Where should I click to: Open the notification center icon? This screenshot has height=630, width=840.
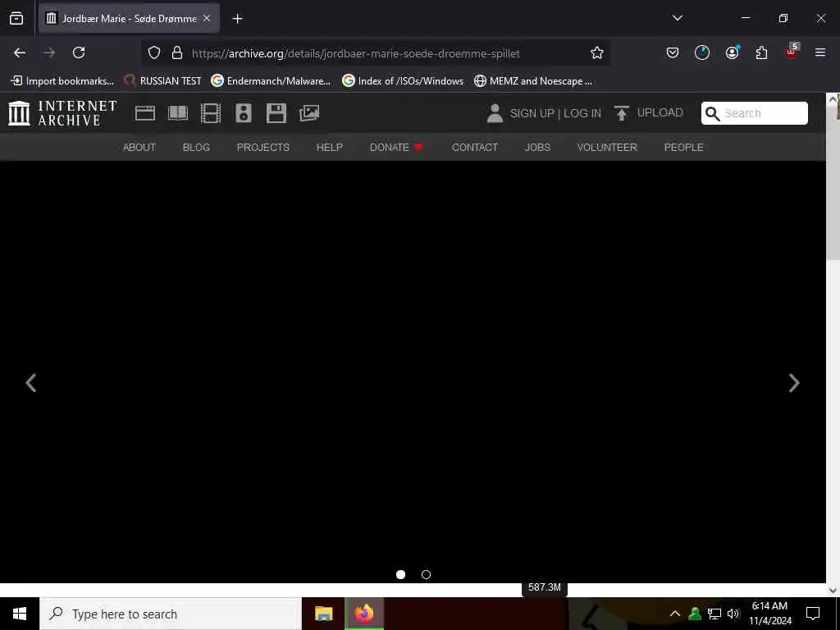[x=813, y=614]
